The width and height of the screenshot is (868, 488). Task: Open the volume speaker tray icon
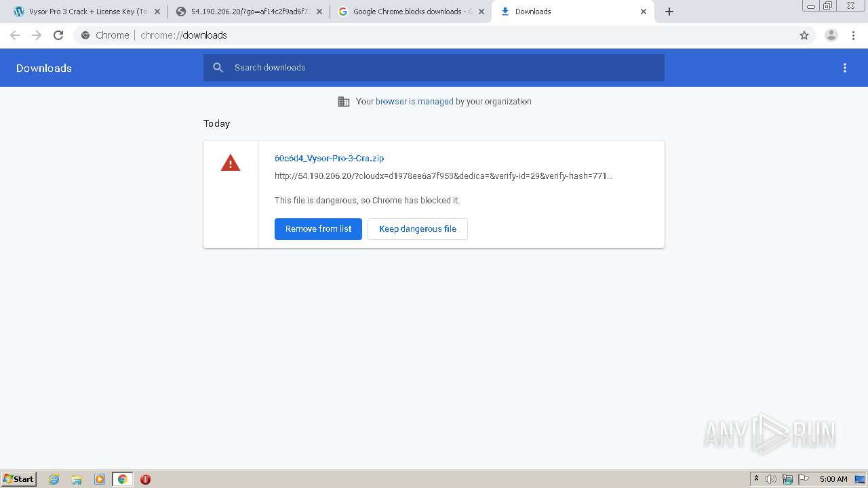click(771, 479)
